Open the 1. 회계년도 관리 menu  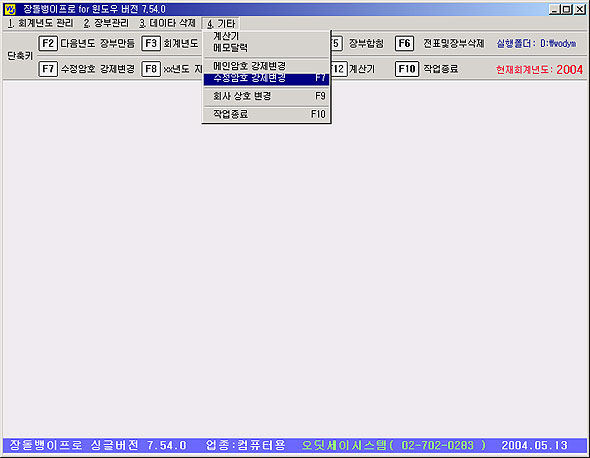point(40,23)
